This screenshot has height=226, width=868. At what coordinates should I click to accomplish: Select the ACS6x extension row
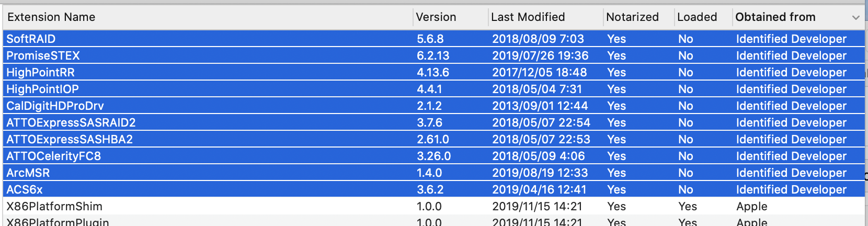pyautogui.click(x=433, y=189)
